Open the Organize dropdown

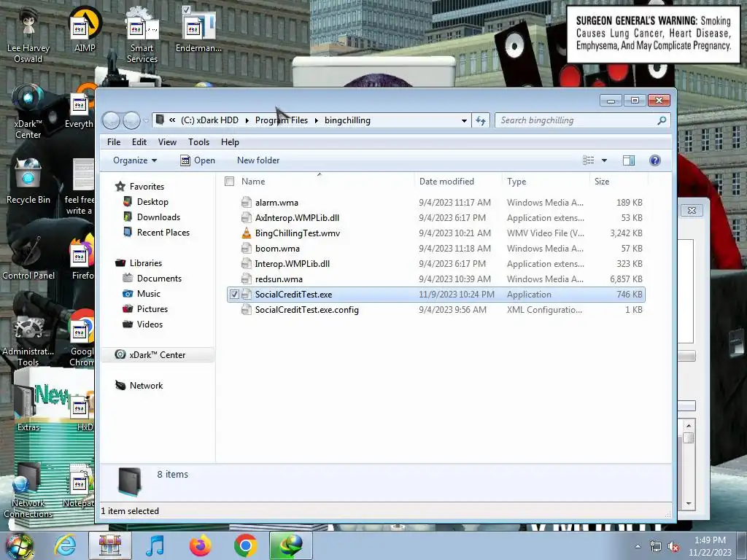[x=135, y=160]
